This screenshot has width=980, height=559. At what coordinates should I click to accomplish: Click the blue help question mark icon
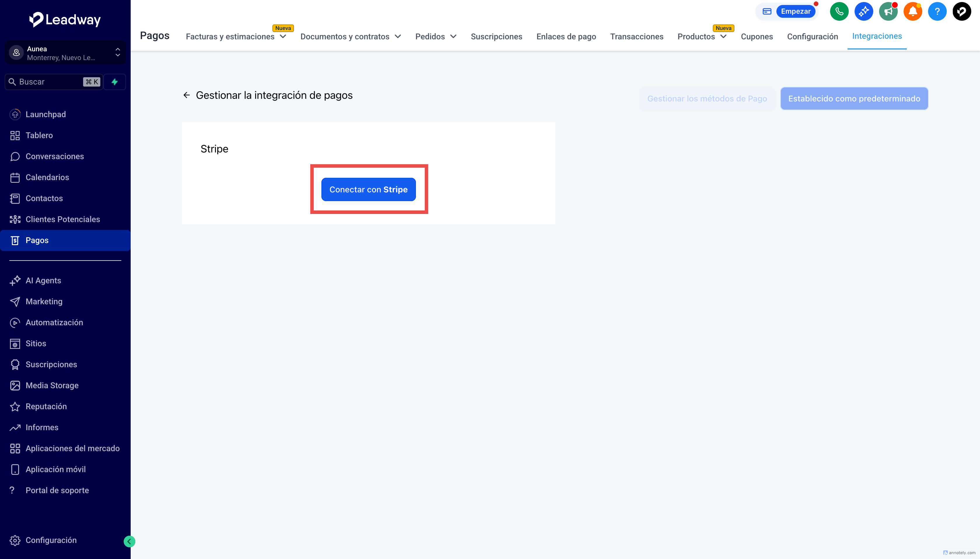pos(937,12)
